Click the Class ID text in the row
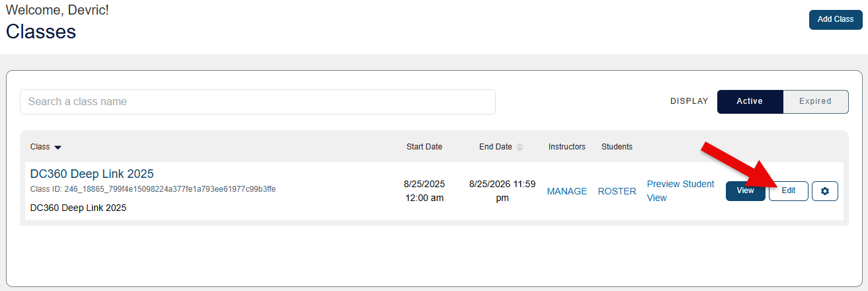Viewport: 868px width, 291px height. click(x=153, y=189)
